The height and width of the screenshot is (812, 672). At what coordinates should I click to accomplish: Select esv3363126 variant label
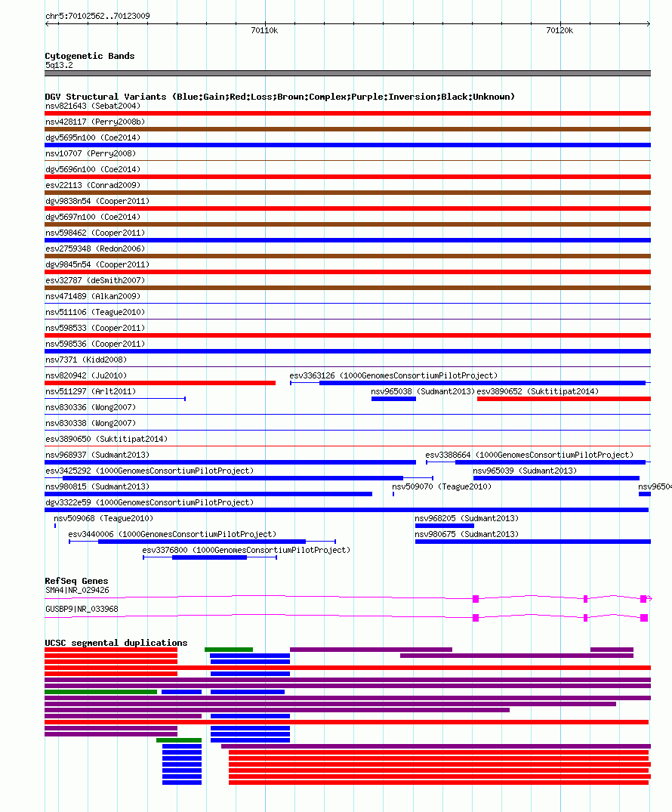pos(393,376)
